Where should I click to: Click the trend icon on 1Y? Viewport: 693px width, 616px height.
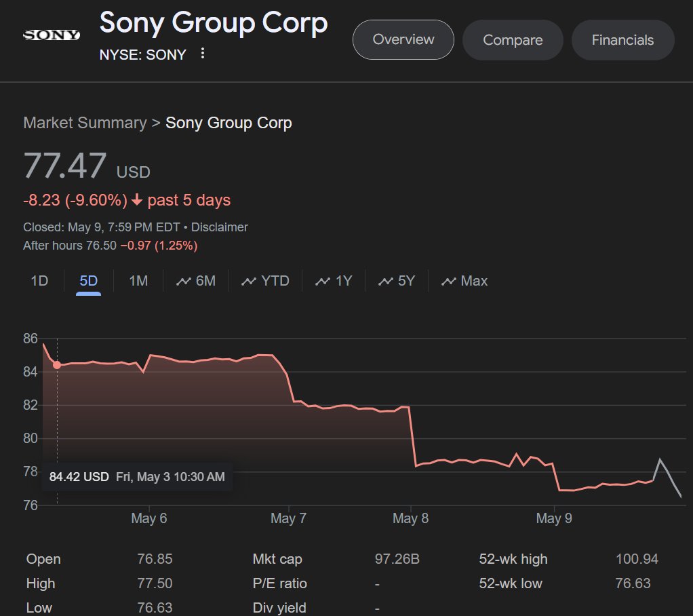coord(323,282)
